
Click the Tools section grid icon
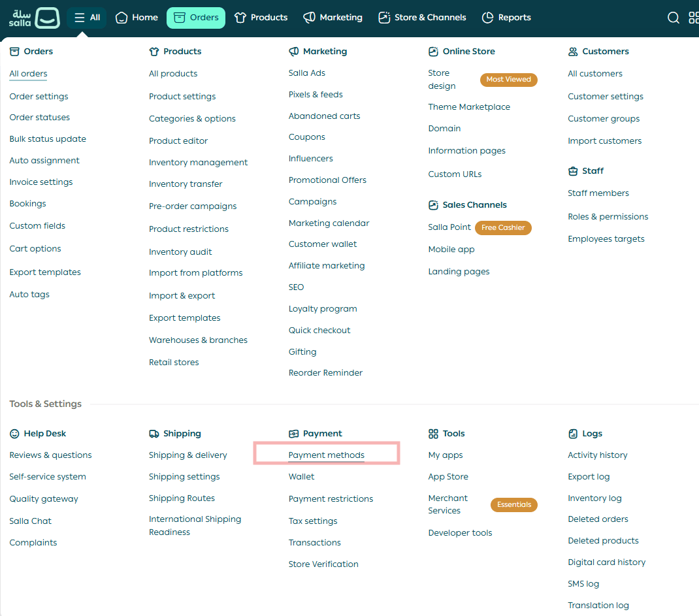tap(433, 433)
